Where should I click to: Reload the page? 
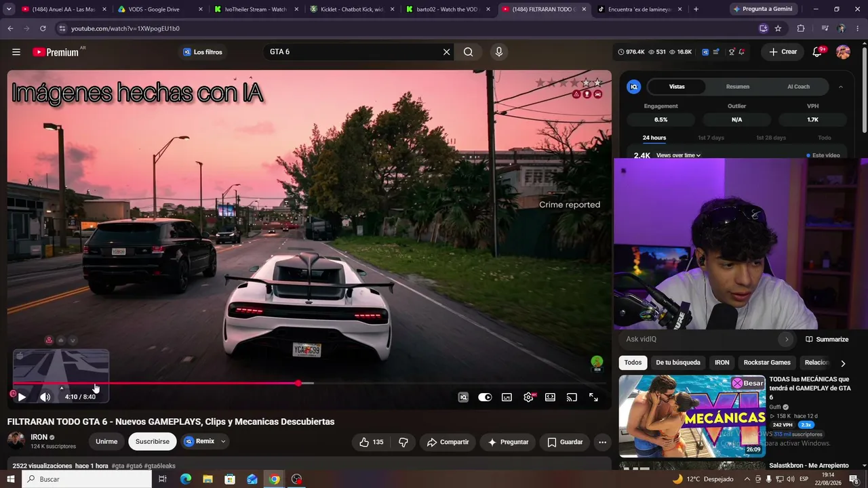[43, 28]
